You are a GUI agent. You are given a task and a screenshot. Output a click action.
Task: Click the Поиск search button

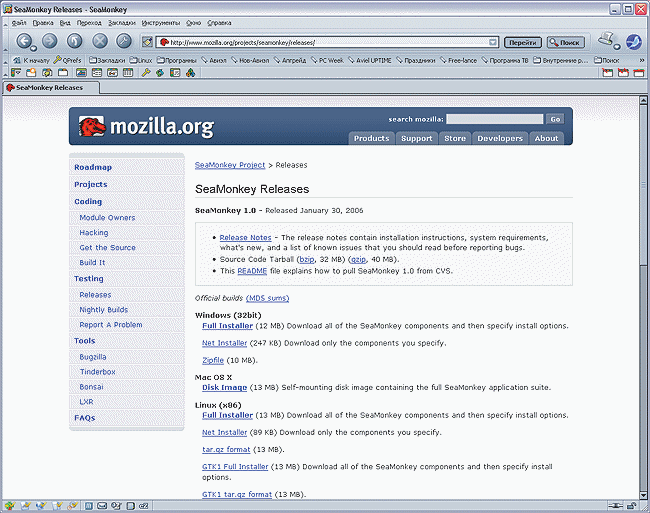566,42
